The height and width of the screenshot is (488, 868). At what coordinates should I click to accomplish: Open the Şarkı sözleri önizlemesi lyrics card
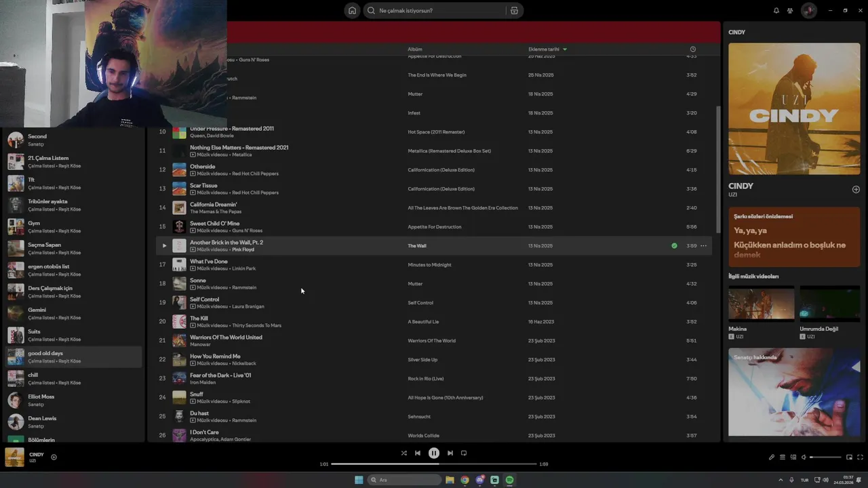coord(794,237)
